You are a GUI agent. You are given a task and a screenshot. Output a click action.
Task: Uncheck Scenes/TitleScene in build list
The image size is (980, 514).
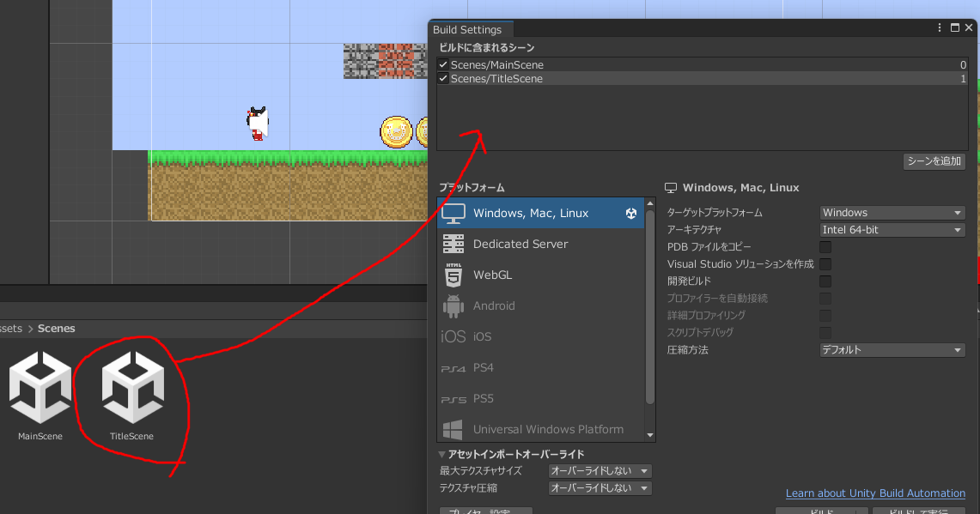click(443, 78)
